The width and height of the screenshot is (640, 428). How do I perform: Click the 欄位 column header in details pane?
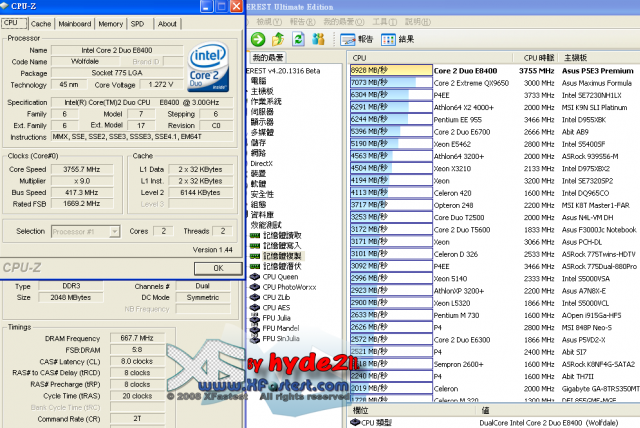tap(412, 410)
